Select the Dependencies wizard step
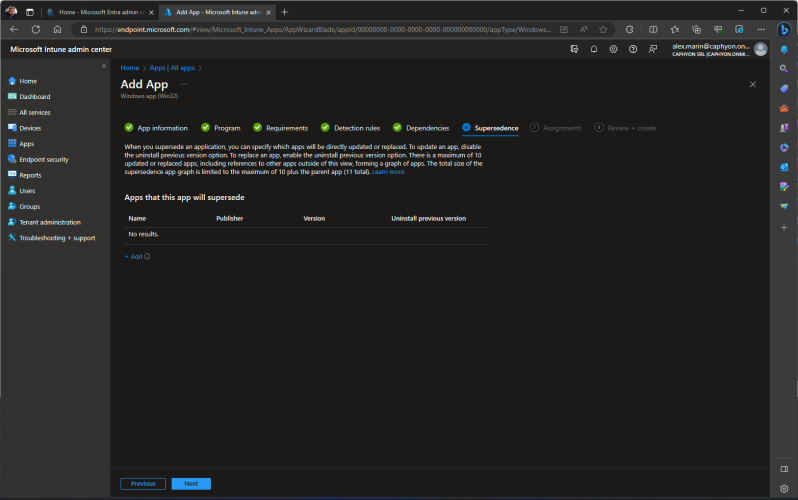Viewport: 798px width, 500px height. [427, 128]
